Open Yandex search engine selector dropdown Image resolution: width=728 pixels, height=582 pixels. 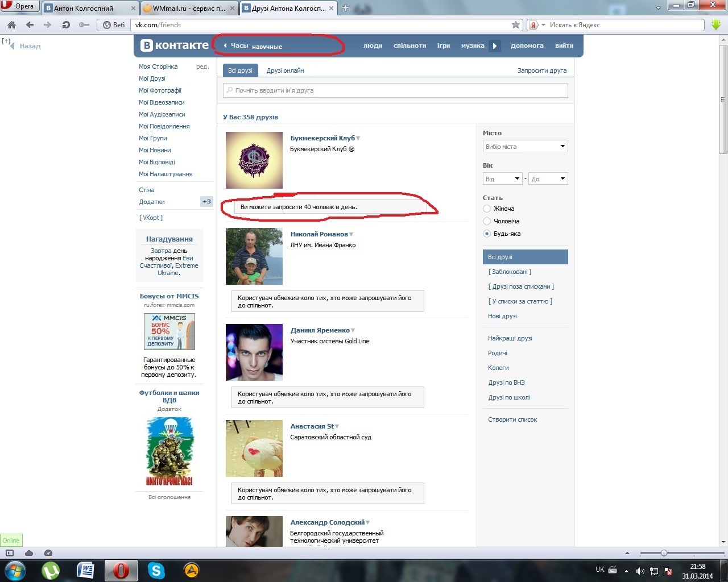tap(543, 25)
